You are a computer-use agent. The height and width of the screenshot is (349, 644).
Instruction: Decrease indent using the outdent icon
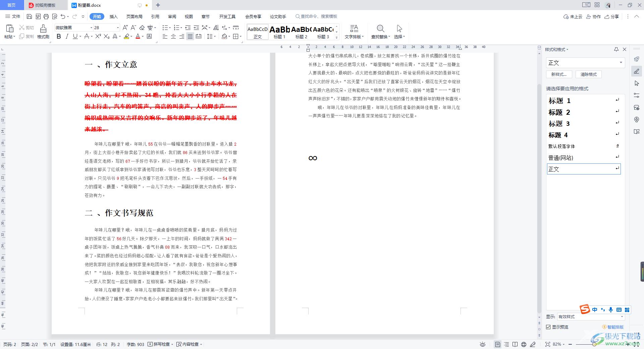coord(188,28)
